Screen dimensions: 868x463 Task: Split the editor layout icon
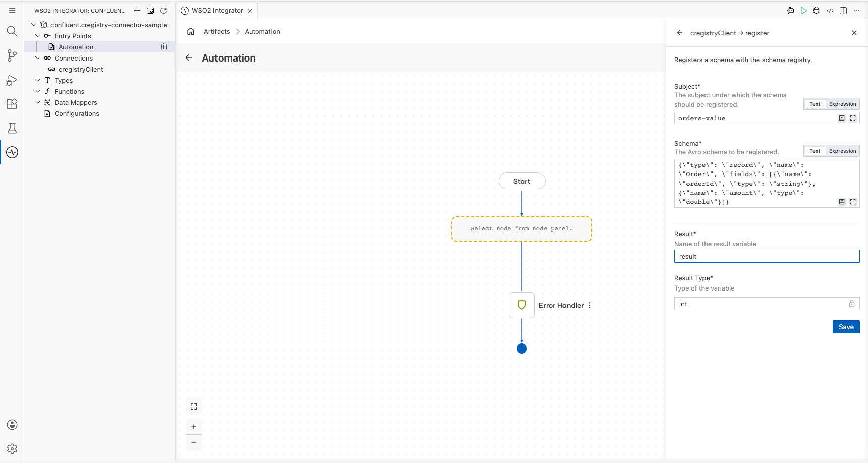pyautogui.click(x=843, y=10)
